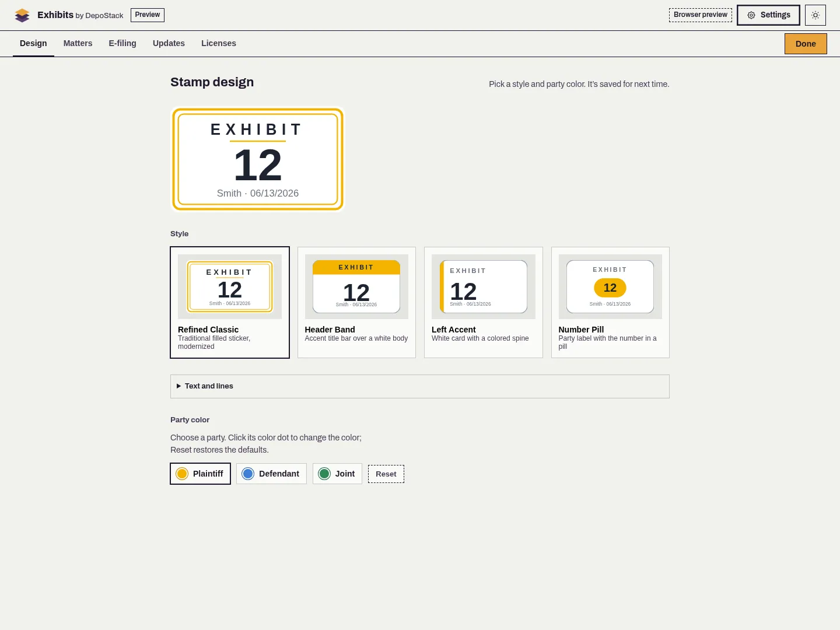Click the large exhibit stamp preview
Screen dimensions: 840x630
click(x=258, y=159)
